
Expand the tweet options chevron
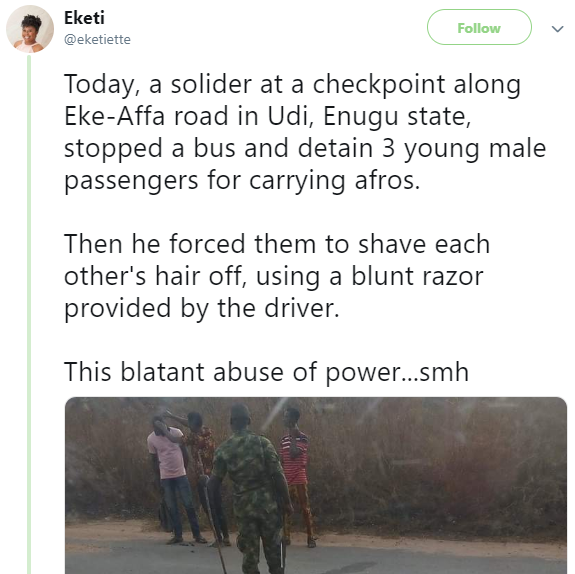tap(557, 29)
